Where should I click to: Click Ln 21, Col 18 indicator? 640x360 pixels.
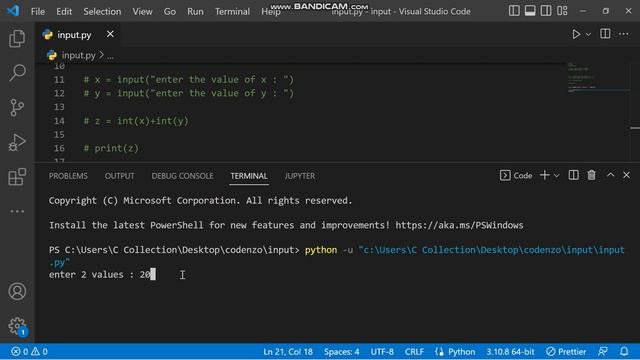288,351
